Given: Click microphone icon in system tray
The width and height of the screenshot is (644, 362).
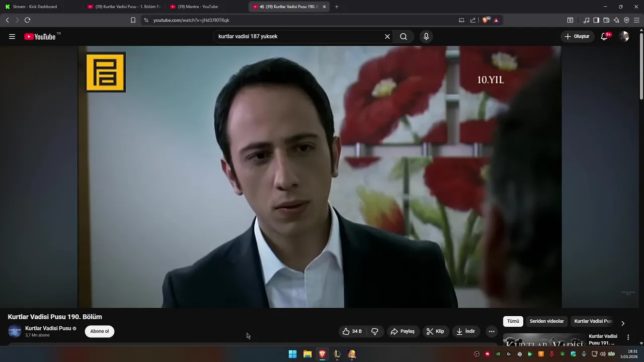Looking at the screenshot, I should pyautogui.click(x=584, y=354).
